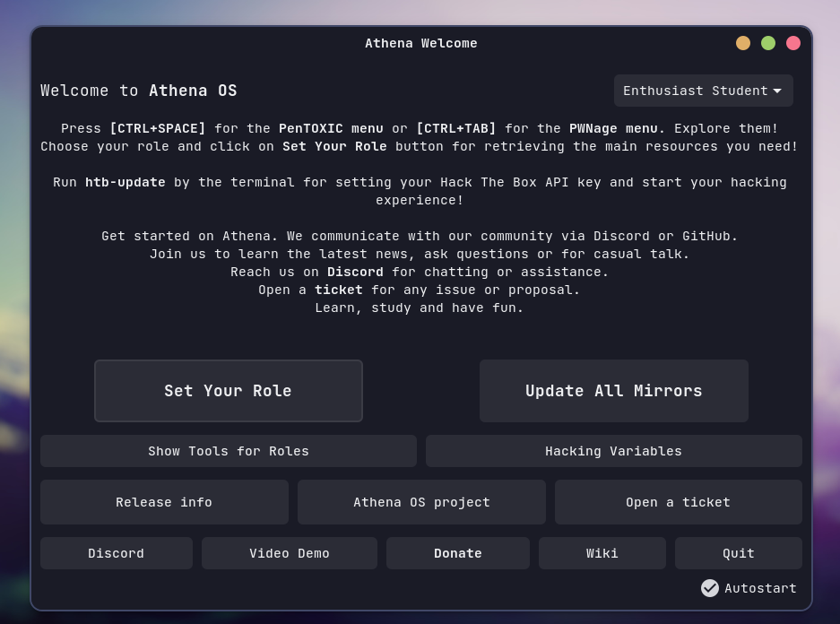
Task: Open the Athena Wiki
Action: [x=602, y=553]
